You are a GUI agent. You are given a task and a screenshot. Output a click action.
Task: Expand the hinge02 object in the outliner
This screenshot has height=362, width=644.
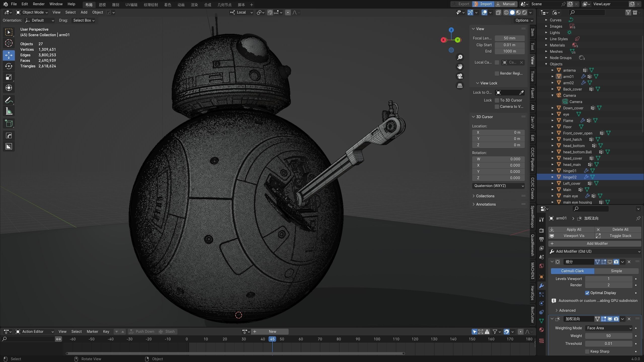pos(552,177)
